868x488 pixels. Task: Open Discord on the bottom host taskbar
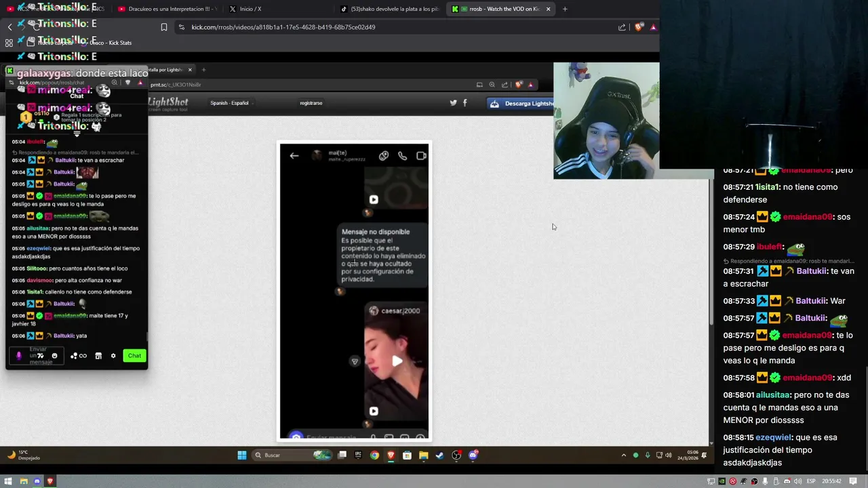coord(37,481)
